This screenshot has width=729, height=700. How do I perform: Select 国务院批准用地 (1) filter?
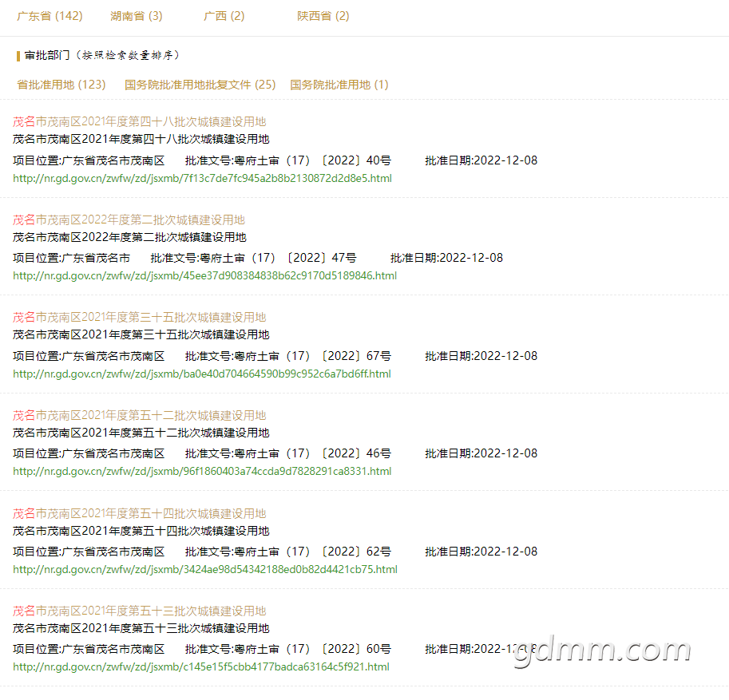pyautogui.click(x=339, y=85)
